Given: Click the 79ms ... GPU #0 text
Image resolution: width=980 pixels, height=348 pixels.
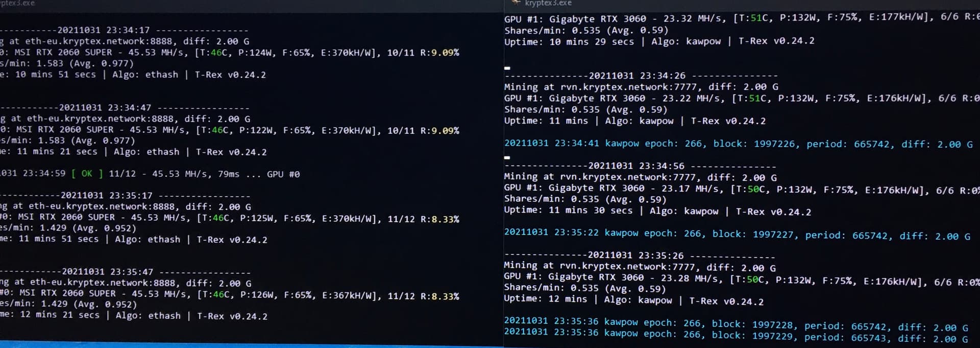Looking at the screenshot, I should click(259, 174).
